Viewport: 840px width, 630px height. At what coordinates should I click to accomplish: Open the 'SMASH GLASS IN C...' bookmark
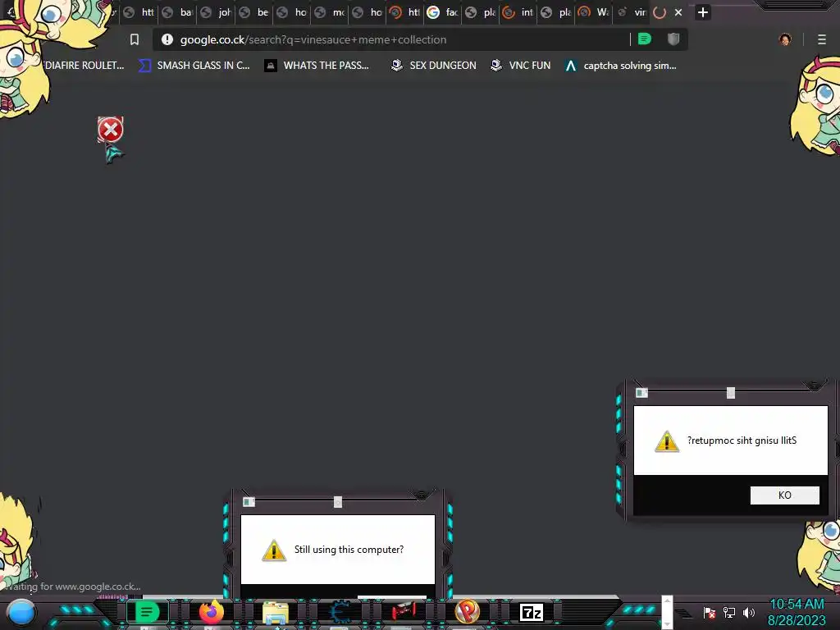pyautogui.click(x=194, y=66)
